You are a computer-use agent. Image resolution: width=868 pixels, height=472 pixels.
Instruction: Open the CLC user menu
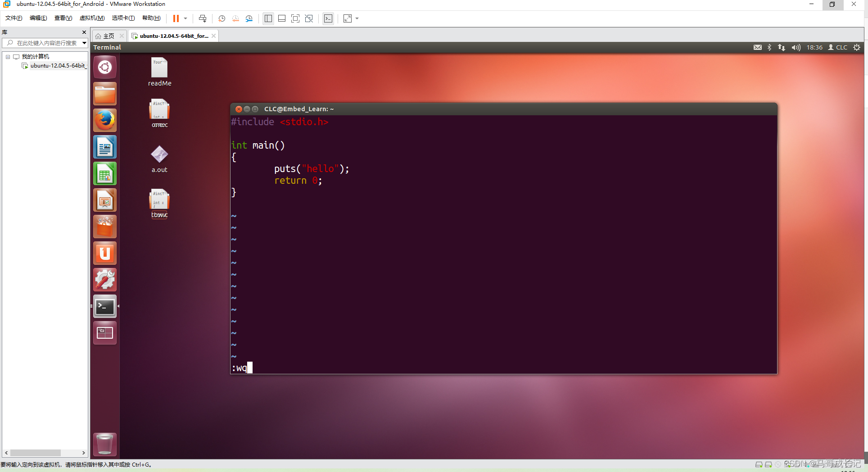click(x=838, y=47)
